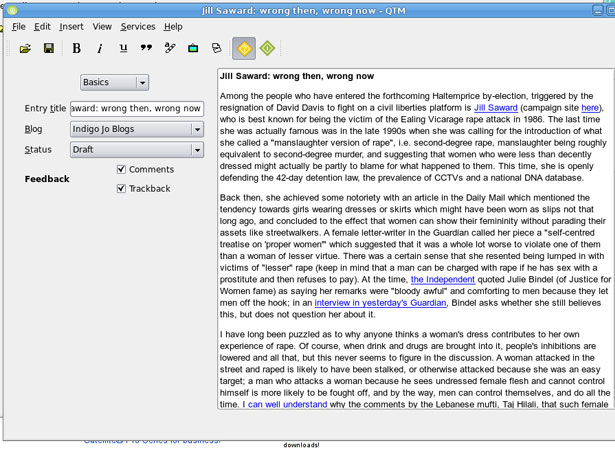Screen dimensions: 615x450
Task: Follow the Independent link in article
Action: pyautogui.click(x=443, y=279)
